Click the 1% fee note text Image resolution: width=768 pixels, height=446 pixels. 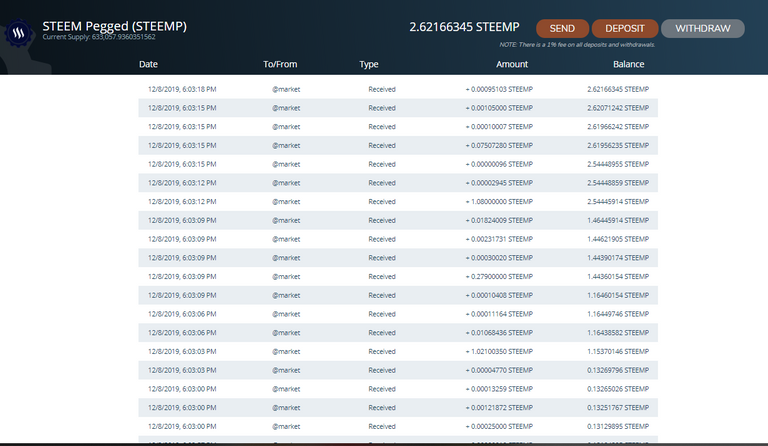tap(577, 45)
